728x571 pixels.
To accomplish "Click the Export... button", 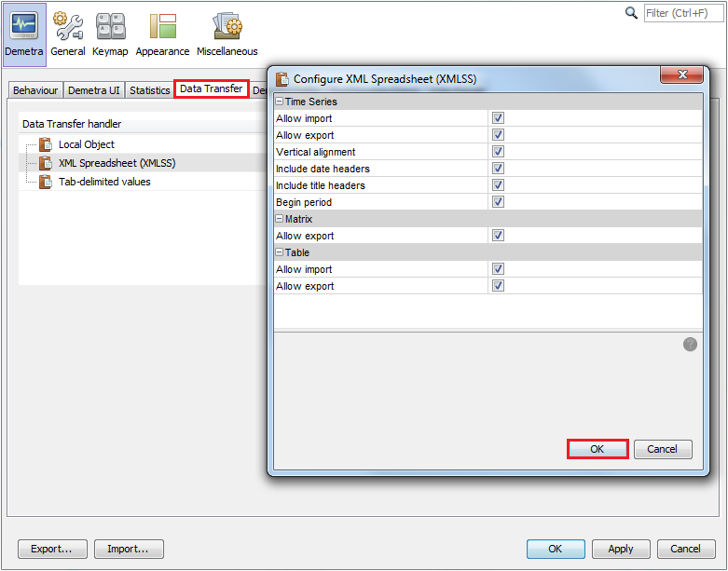I will tap(52, 549).
